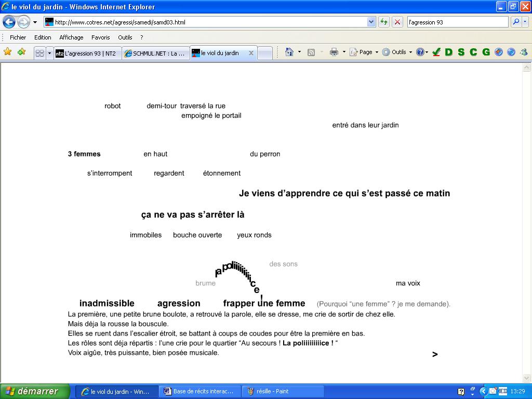Image resolution: width=532 pixels, height=399 pixels.
Task: Open the Favoris menu
Action: 100,37
